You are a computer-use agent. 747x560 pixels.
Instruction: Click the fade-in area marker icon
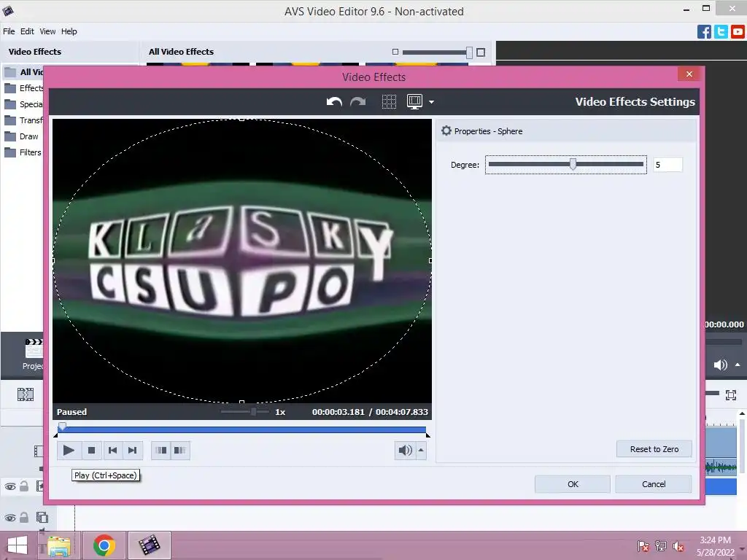161,450
